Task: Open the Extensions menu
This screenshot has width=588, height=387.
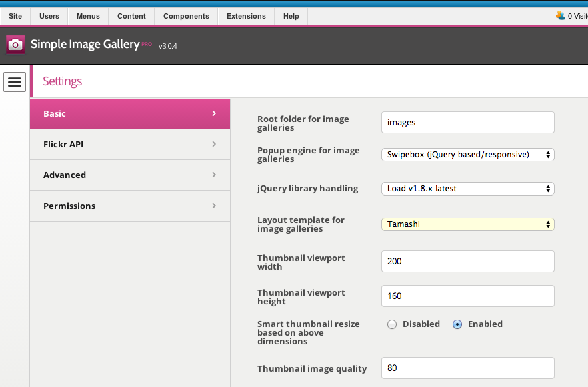Action: point(246,16)
